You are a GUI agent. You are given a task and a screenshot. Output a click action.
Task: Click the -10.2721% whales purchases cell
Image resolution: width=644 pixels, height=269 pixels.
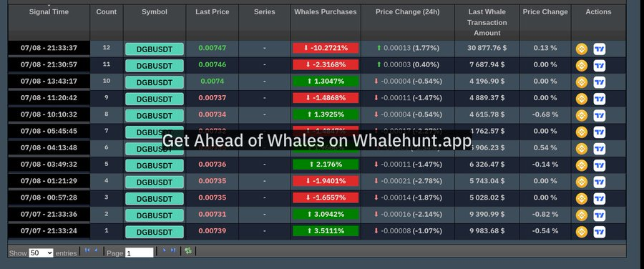(x=326, y=48)
